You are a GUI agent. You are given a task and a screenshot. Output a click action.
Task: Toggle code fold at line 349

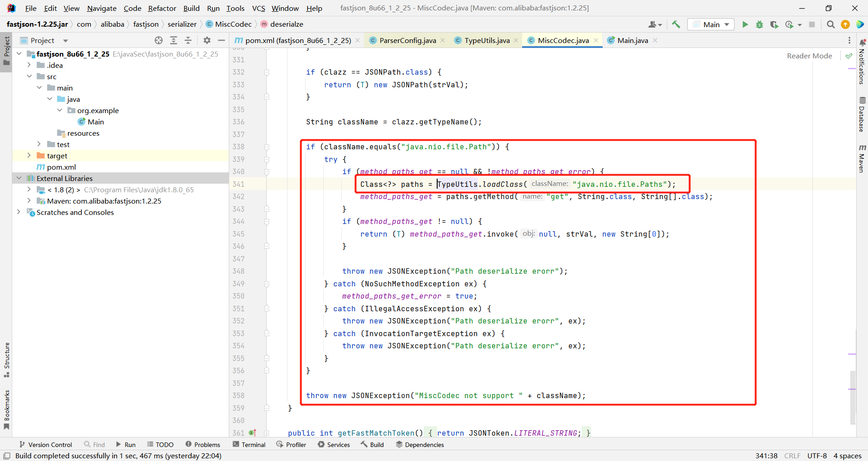click(x=267, y=284)
